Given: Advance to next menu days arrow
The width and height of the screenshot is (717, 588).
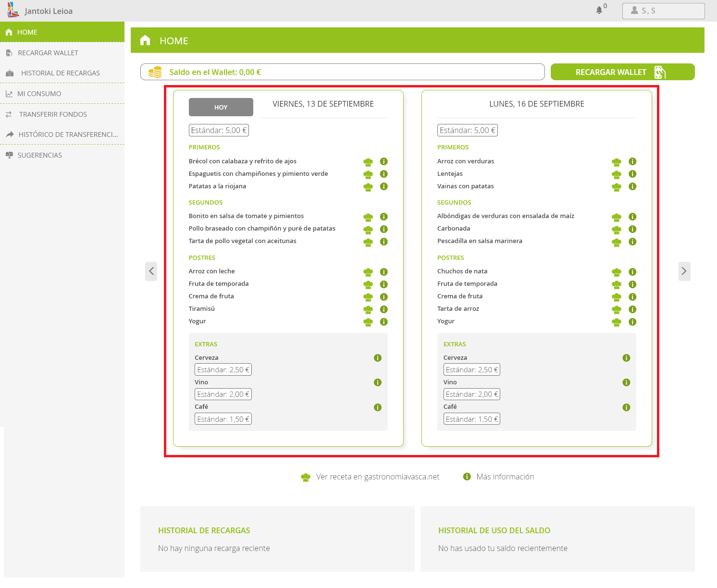Looking at the screenshot, I should tap(684, 271).
